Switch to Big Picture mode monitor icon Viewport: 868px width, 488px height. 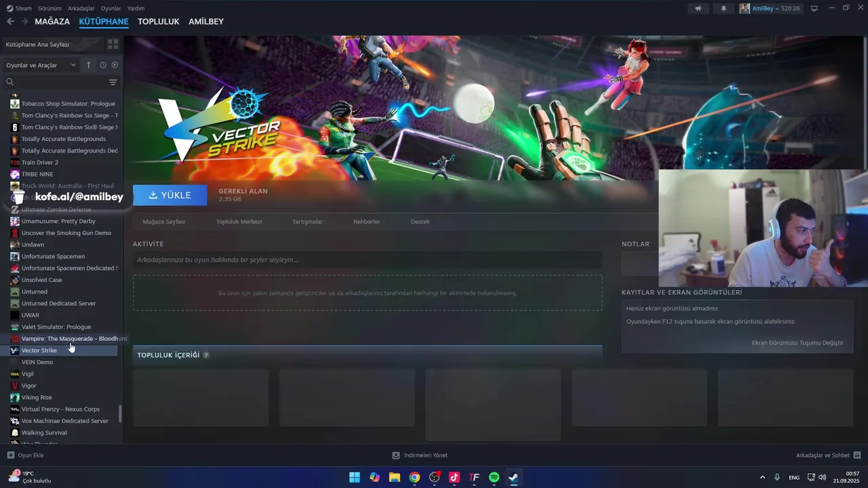[x=814, y=8]
